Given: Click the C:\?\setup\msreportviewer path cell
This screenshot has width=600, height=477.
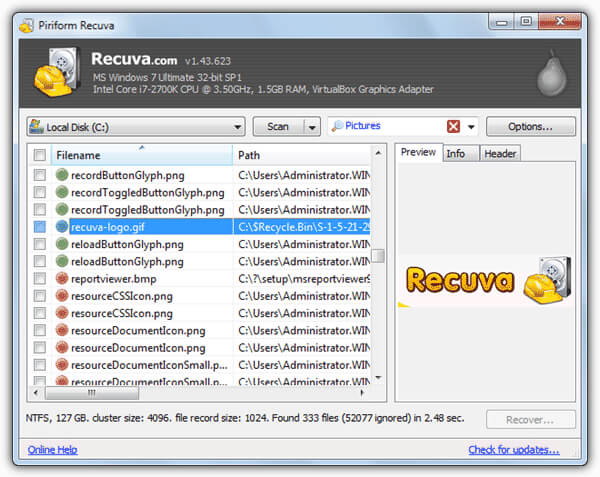Looking at the screenshot, I should (302, 278).
